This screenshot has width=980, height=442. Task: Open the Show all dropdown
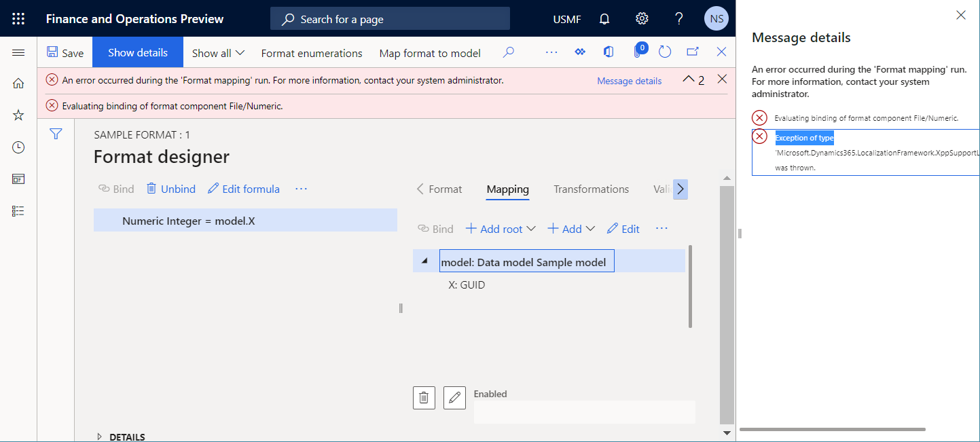[x=217, y=52]
